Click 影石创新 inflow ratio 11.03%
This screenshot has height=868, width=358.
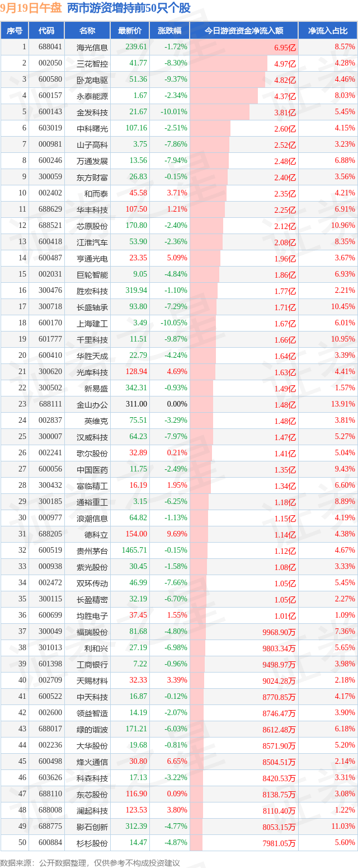click(343, 827)
